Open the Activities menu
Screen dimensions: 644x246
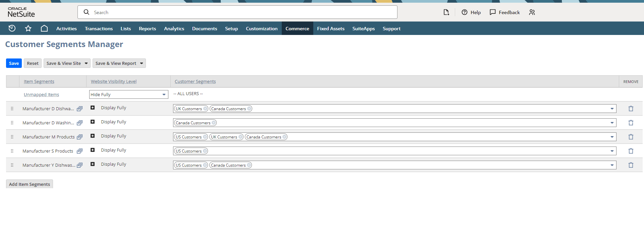(66, 29)
